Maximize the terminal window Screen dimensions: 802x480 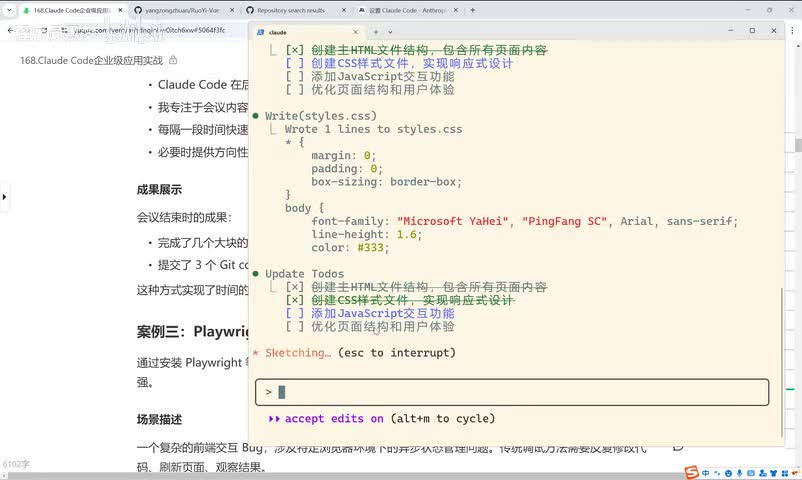point(752,31)
